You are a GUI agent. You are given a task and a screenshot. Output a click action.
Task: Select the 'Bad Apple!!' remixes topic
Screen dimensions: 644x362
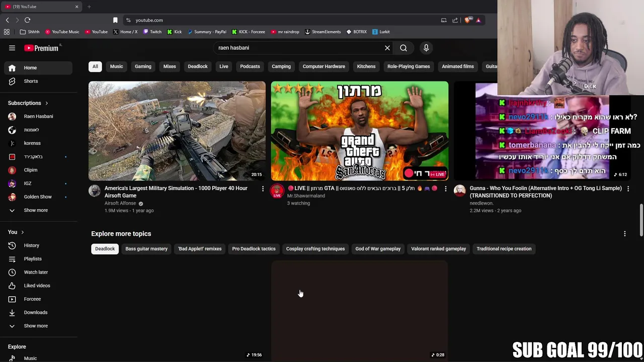[x=200, y=249]
